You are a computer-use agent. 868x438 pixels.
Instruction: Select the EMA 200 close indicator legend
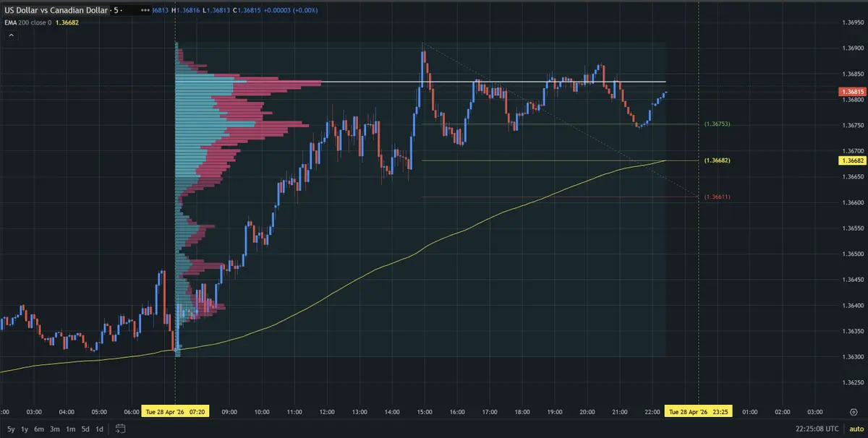[27, 23]
